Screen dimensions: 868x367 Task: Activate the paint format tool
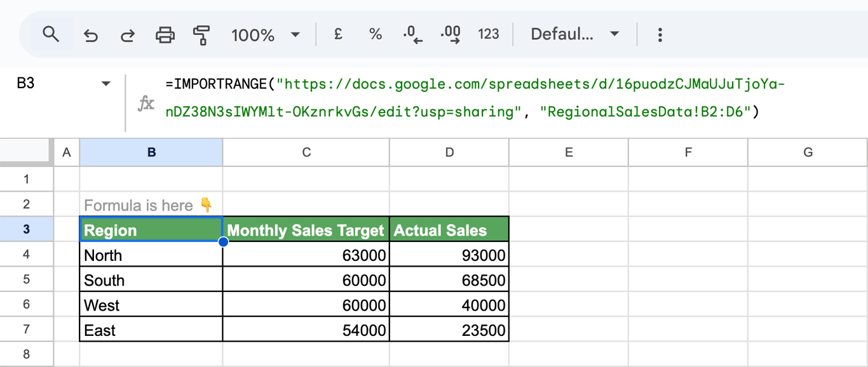(x=201, y=35)
